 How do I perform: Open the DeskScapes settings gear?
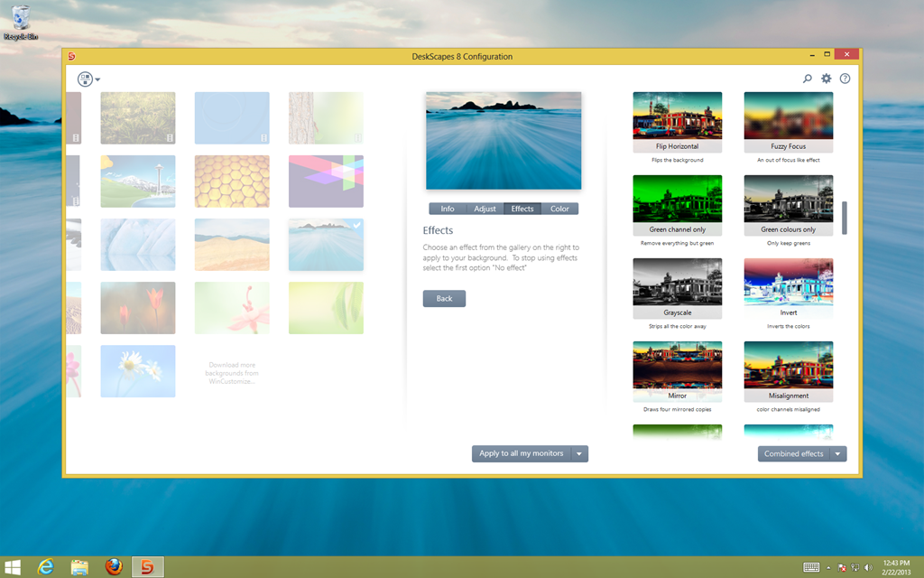tap(826, 79)
